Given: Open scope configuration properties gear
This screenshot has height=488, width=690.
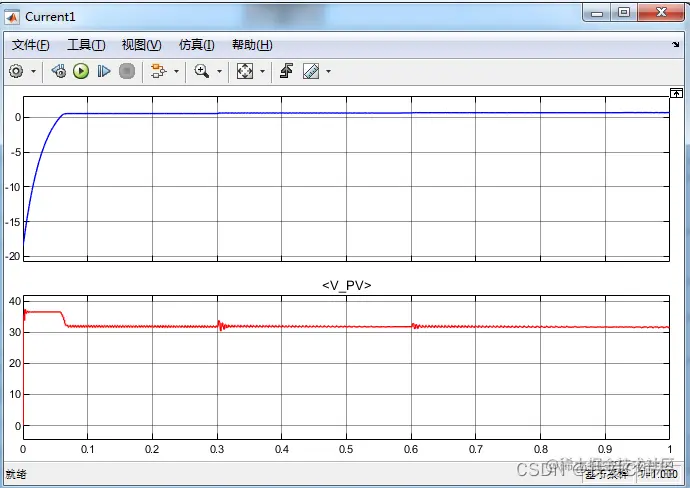Looking at the screenshot, I should point(16,71).
